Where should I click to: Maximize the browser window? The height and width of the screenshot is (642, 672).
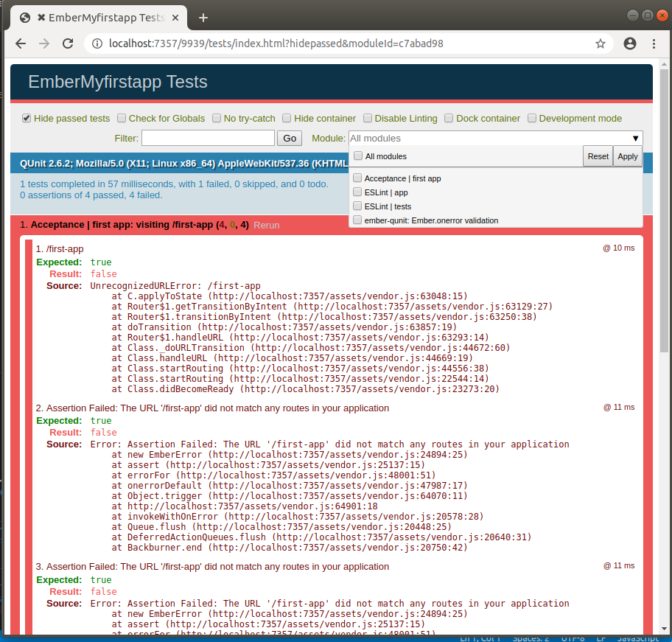click(648, 15)
